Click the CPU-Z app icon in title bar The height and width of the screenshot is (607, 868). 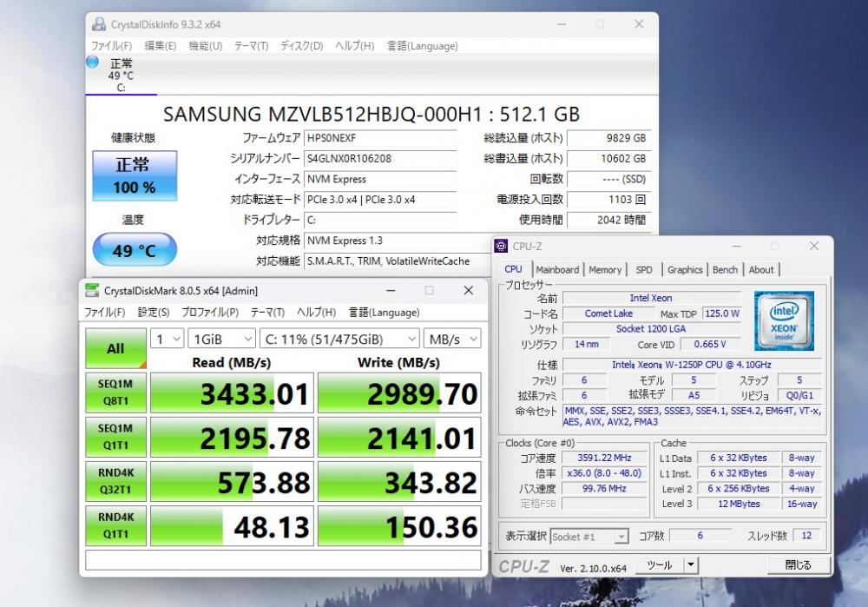pyautogui.click(x=501, y=246)
